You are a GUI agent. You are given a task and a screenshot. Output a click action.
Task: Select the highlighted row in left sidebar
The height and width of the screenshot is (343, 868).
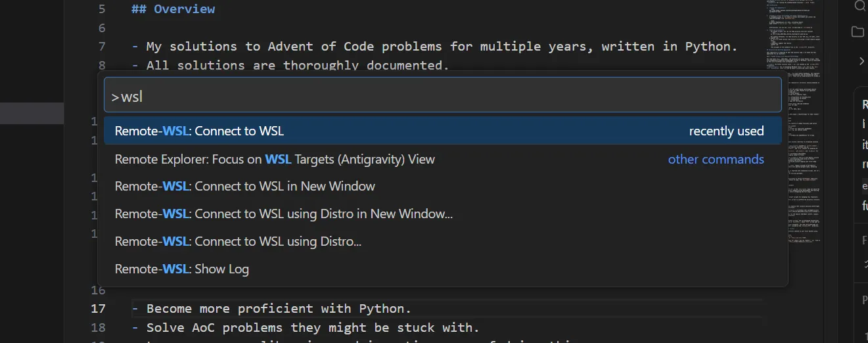32,113
